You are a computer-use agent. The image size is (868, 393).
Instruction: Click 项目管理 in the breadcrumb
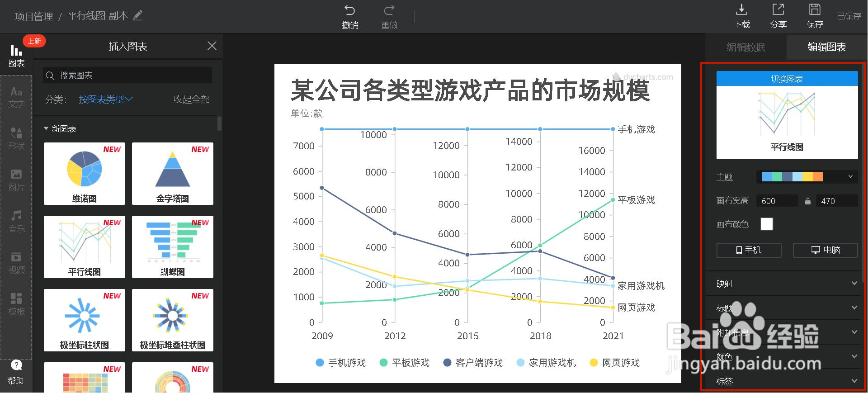point(34,16)
